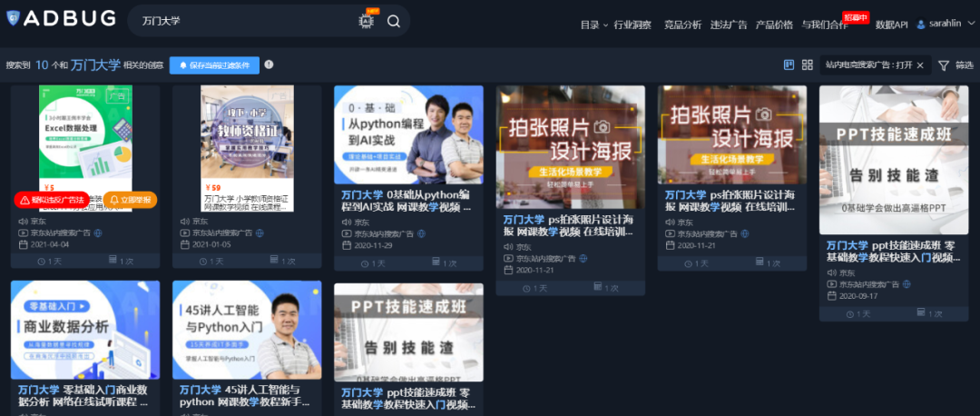Click globe icon on 2021-04-04 card
The height and width of the screenshot is (416, 980).
click(97, 233)
